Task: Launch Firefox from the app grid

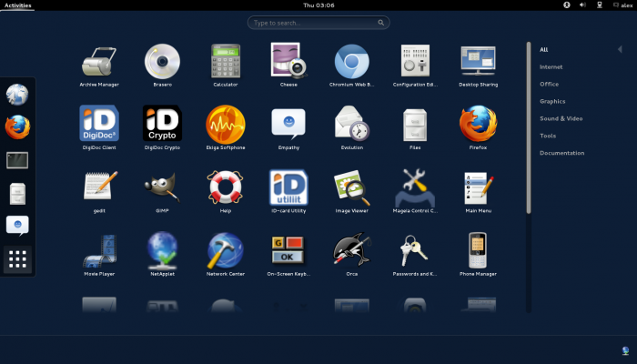Action: pos(478,128)
